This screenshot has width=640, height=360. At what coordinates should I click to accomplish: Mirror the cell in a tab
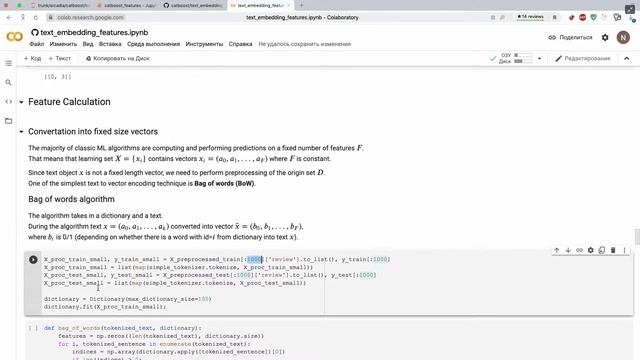tap(602, 250)
